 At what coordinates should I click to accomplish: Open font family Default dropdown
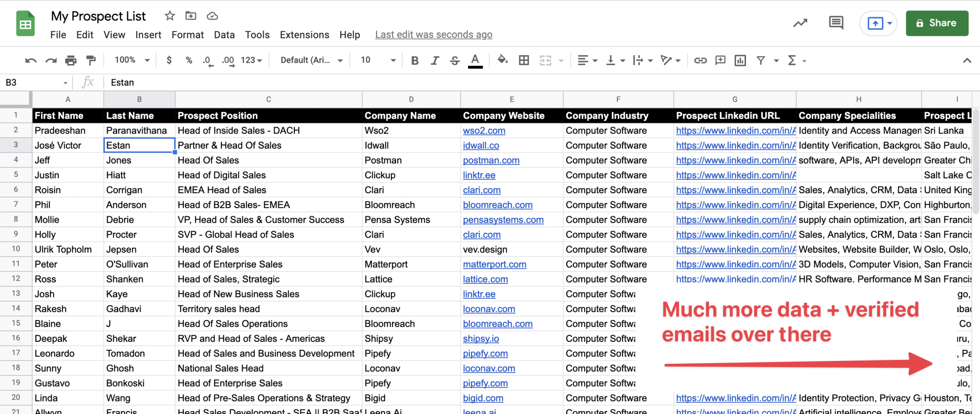(312, 60)
